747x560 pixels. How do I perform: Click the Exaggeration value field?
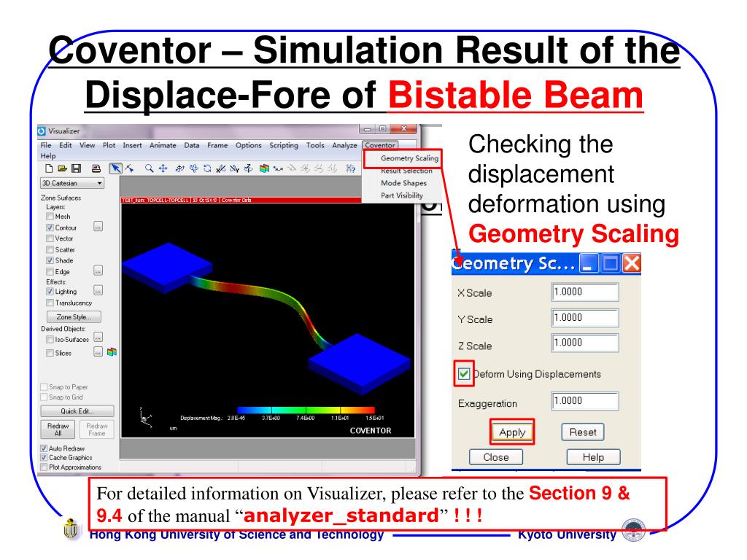click(x=585, y=401)
